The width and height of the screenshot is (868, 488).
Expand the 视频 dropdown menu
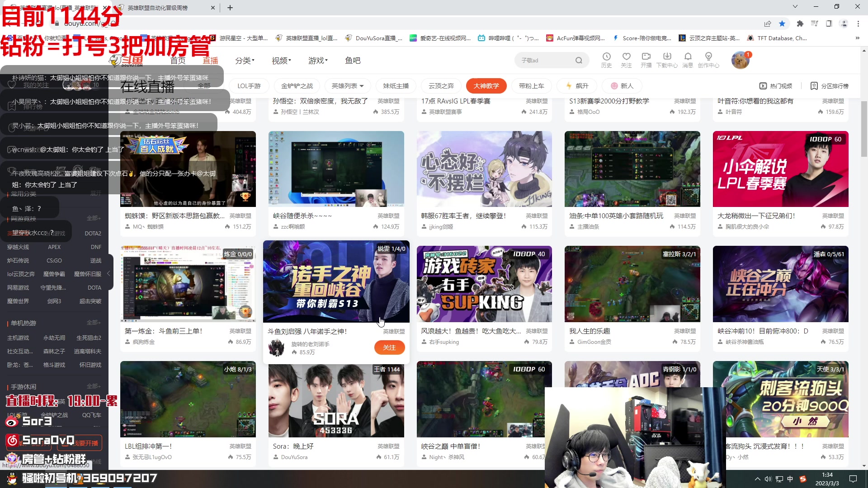pyautogui.click(x=281, y=61)
